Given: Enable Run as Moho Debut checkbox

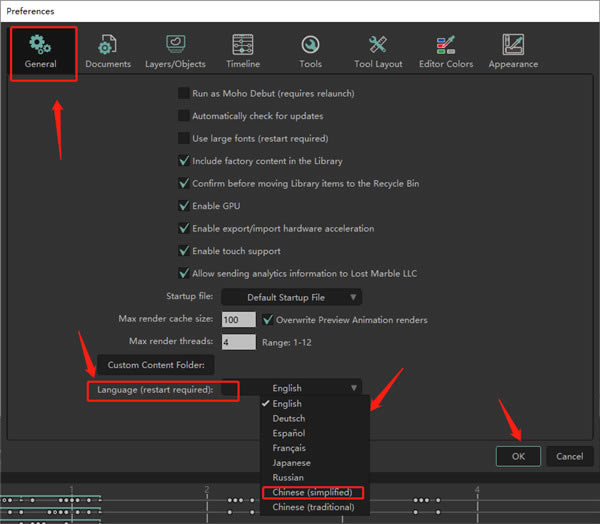Looking at the screenshot, I should [184, 93].
